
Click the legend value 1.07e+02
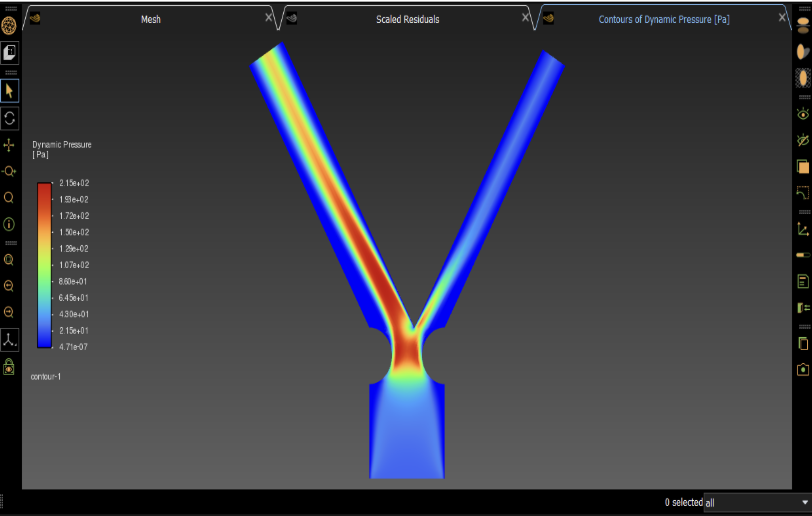click(74, 265)
